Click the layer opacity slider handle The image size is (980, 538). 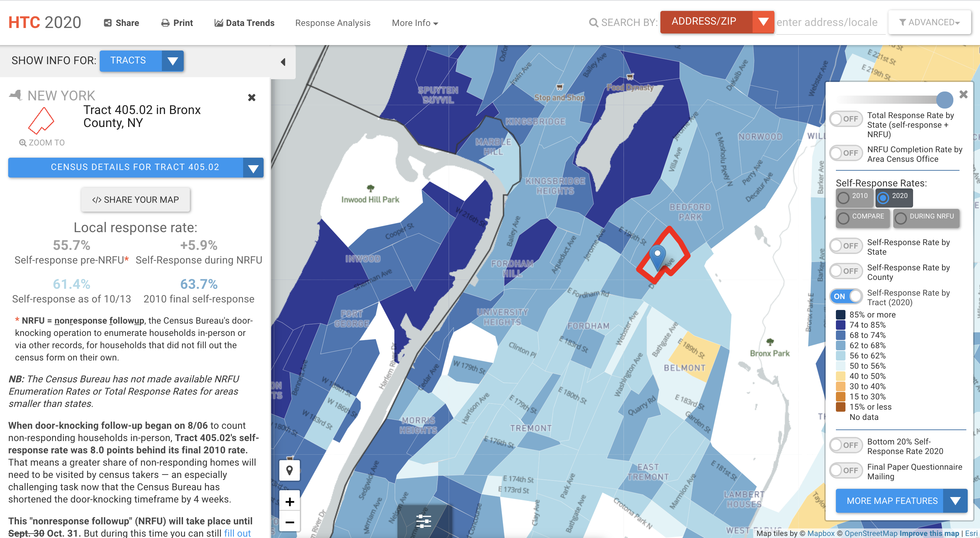point(944,100)
